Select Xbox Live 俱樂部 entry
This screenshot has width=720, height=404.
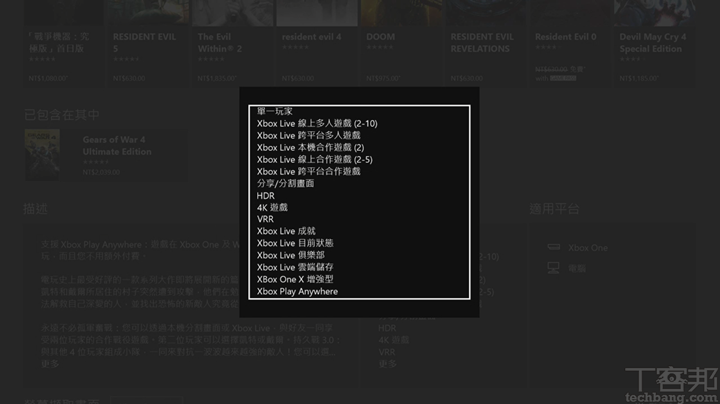(x=291, y=255)
